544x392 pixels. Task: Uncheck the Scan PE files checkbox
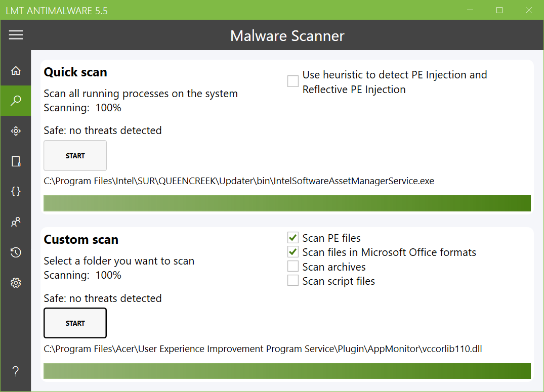293,238
